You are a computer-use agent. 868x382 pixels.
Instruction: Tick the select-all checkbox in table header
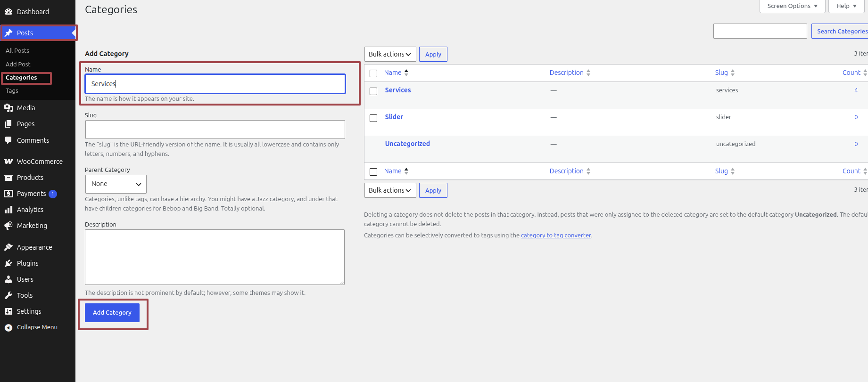[373, 73]
